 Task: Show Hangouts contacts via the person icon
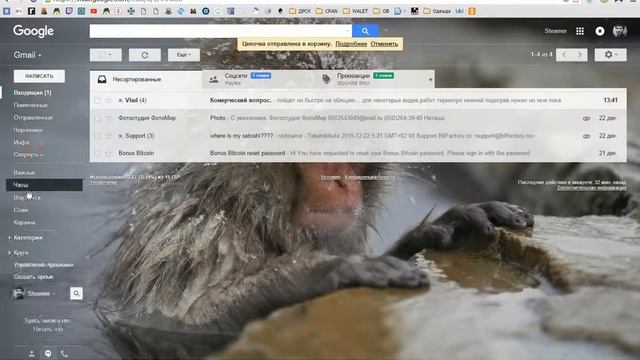pyautogui.click(x=32, y=353)
